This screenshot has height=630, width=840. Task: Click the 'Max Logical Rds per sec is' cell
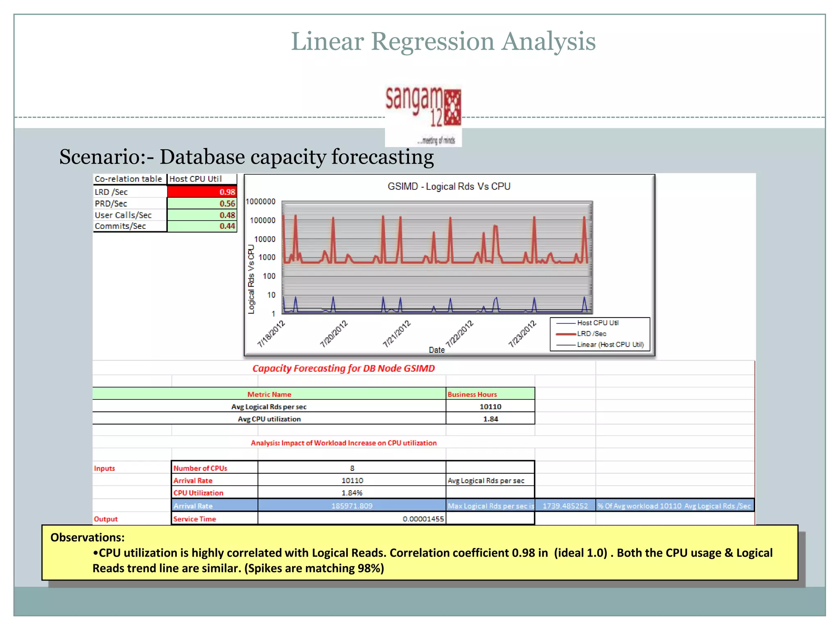491,506
